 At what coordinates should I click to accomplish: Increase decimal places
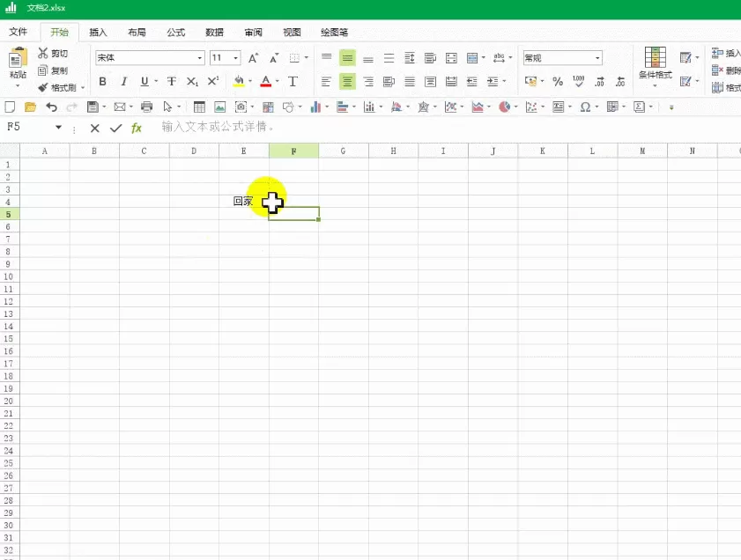pos(599,82)
